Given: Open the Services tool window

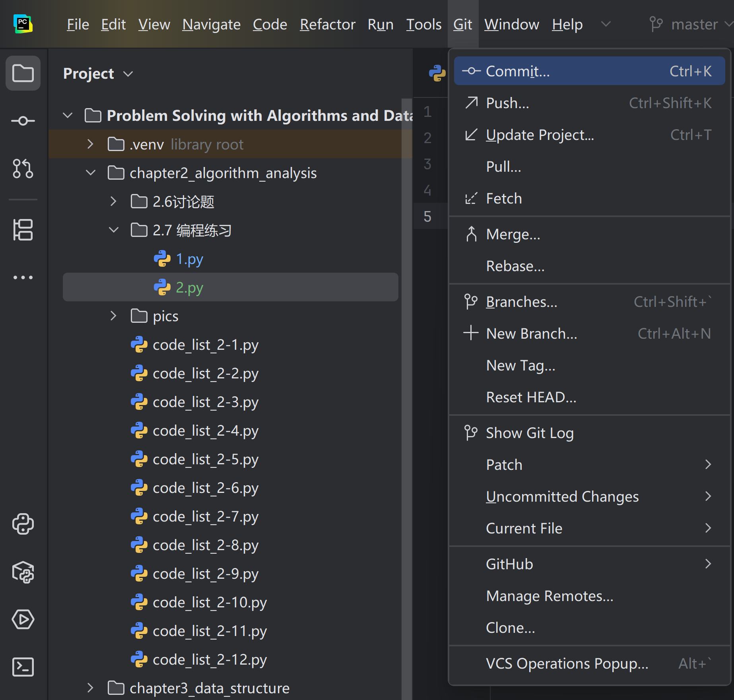Looking at the screenshot, I should (x=23, y=619).
